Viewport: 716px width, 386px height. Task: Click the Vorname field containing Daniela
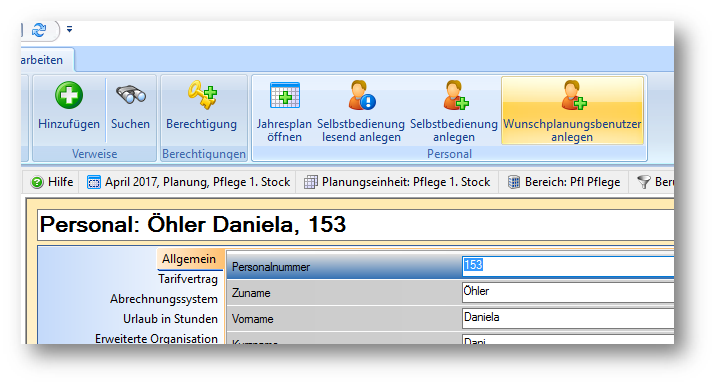point(568,318)
